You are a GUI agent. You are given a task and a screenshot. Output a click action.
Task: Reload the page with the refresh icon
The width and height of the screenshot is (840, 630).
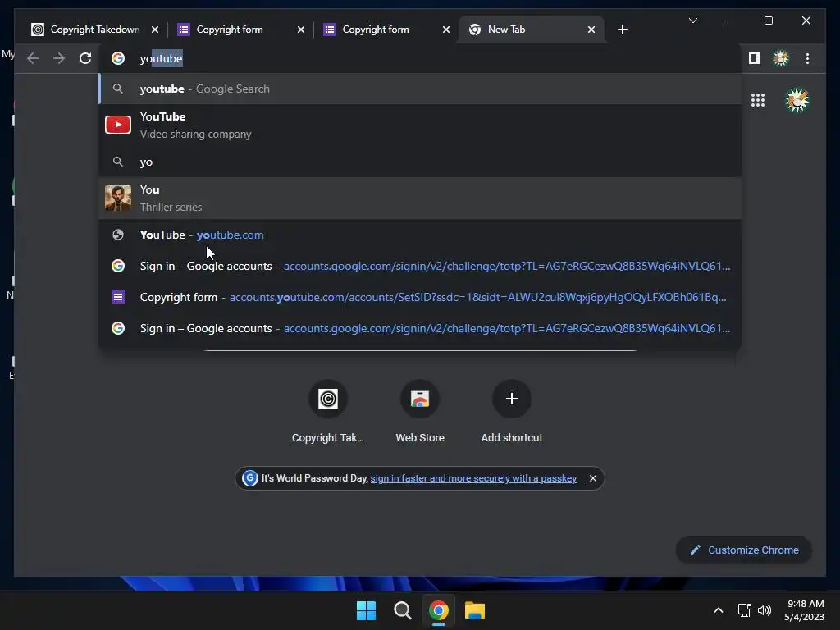tap(85, 58)
